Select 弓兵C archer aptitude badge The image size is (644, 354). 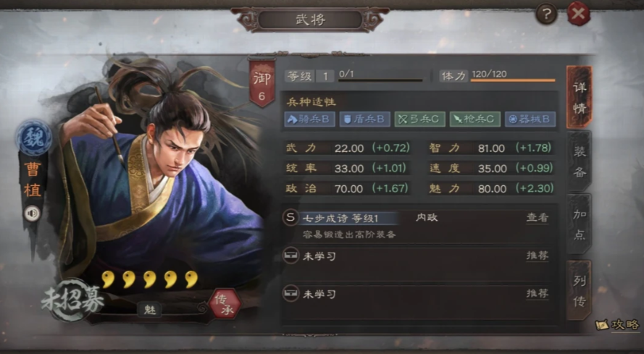(x=419, y=119)
